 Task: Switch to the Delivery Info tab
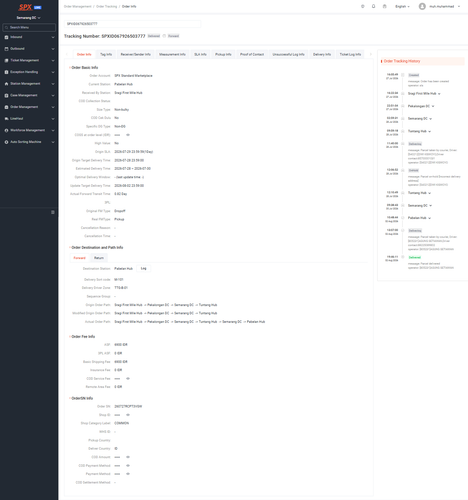tap(322, 54)
